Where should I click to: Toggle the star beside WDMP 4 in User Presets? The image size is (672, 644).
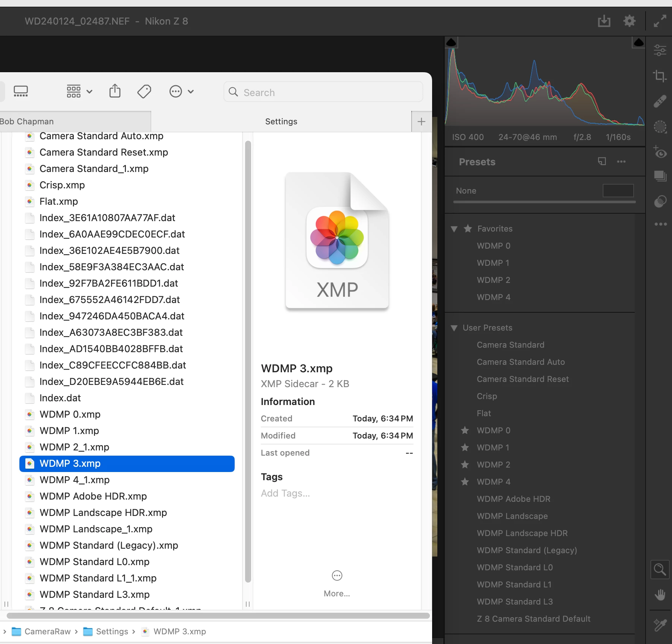[465, 482]
